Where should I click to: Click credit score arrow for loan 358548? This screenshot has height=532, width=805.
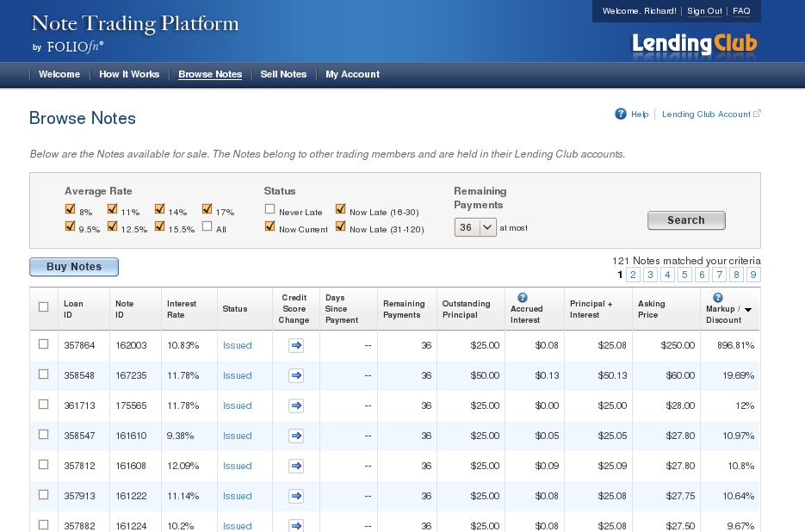[296, 375]
